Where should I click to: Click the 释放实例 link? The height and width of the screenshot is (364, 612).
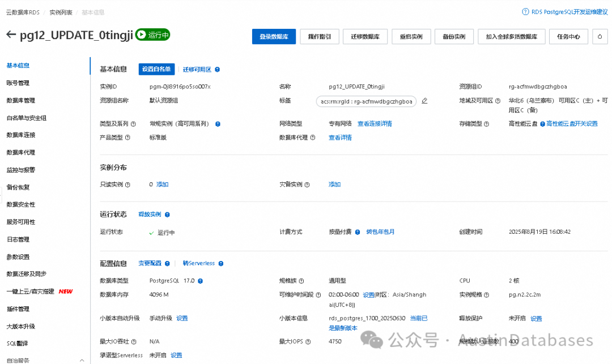tap(150, 215)
